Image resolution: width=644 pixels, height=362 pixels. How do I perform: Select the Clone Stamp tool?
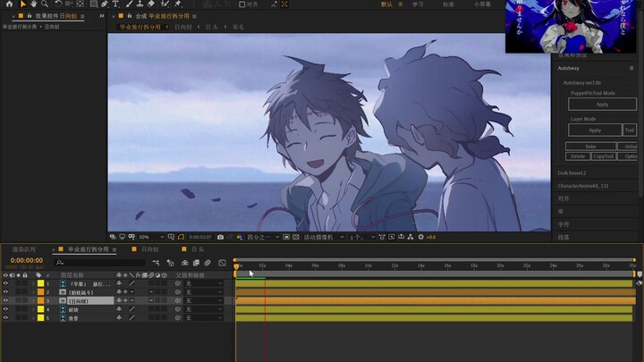point(140,4)
